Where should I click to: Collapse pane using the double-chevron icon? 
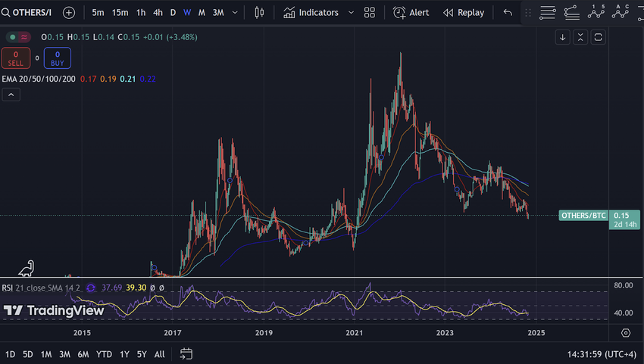click(x=580, y=37)
